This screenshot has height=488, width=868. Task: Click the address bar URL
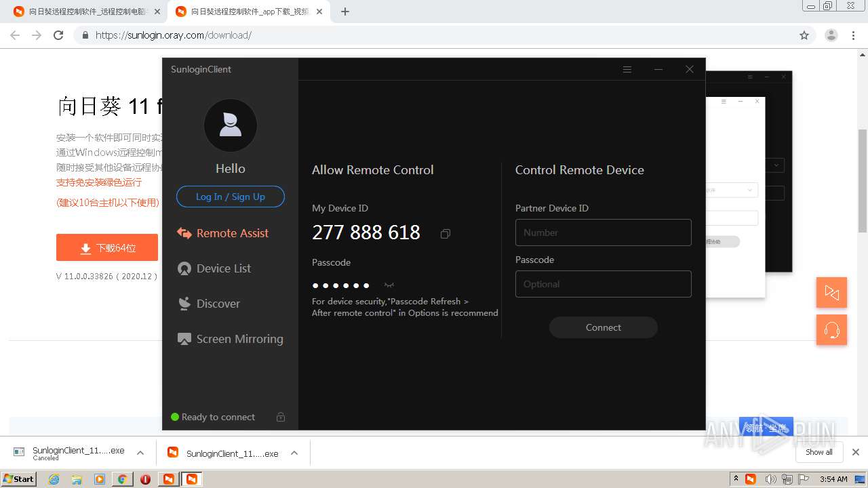pos(174,35)
